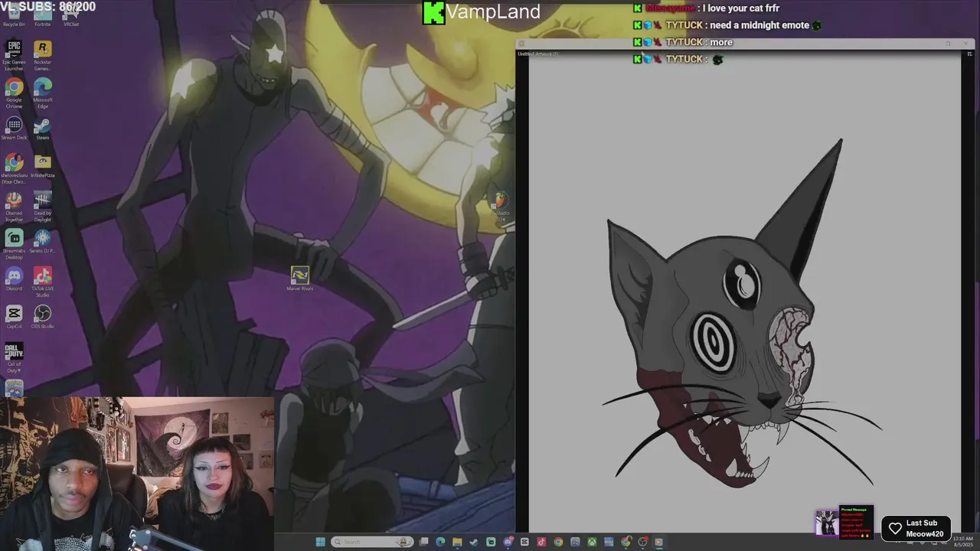Open CapCut from the taskbar
Screen dimensions: 980x551
524,542
